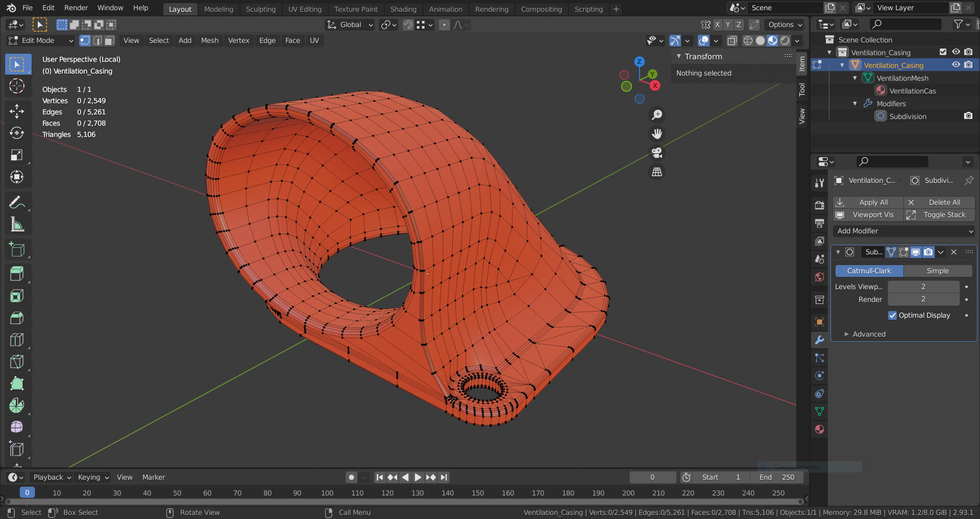Open the Edit Mode dropdown
The image size is (980, 519).
pos(41,40)
